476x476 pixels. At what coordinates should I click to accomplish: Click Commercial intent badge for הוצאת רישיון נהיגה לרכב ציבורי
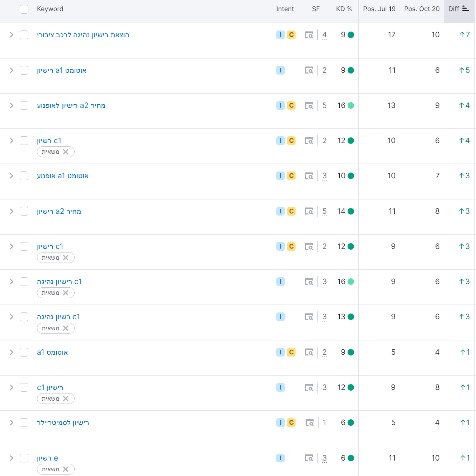tap(291, 35)
